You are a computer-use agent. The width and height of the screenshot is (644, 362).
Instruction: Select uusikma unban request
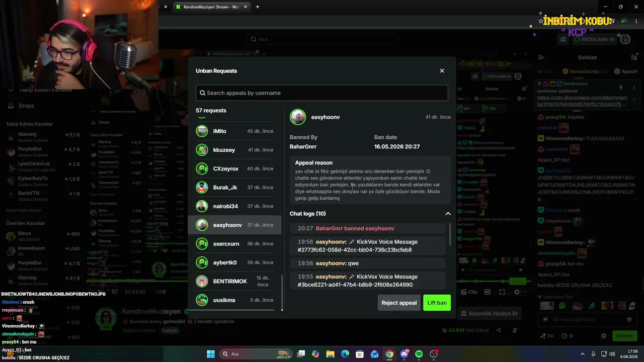tap(234, 300)
